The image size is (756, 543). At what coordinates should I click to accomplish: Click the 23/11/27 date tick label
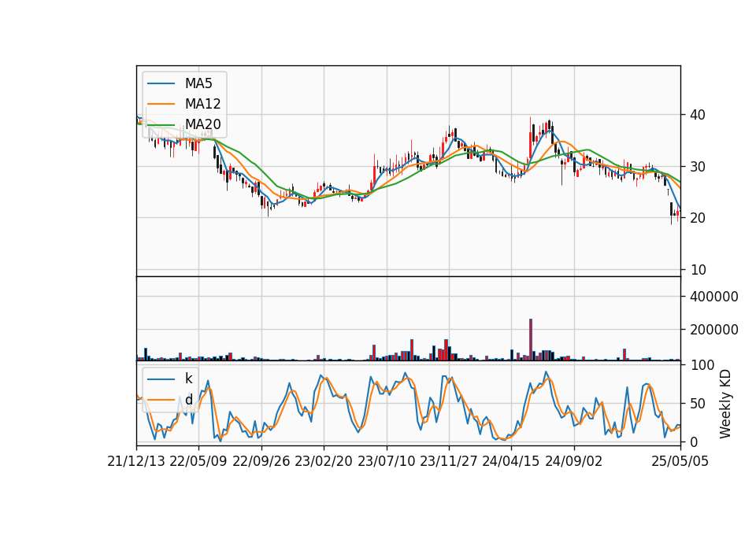[x=449, y=461]
